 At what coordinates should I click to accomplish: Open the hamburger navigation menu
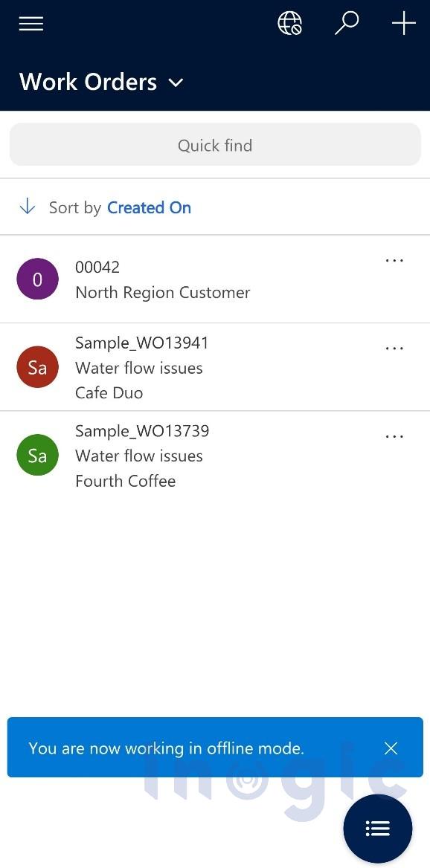(31, 23)
